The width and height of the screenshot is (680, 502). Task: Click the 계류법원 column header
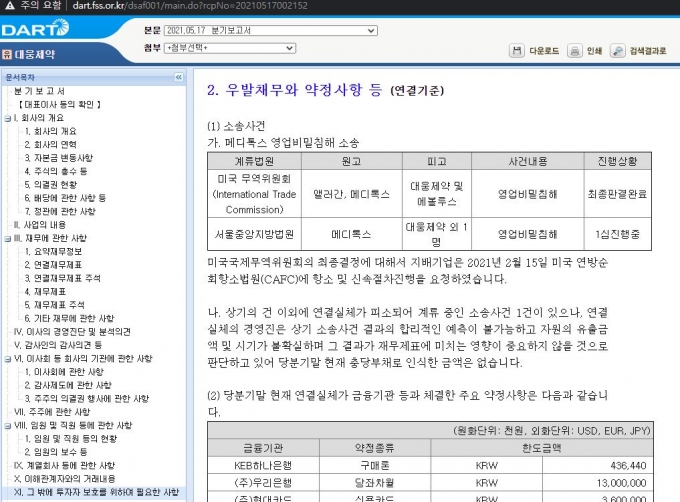[x=254, y=161]
